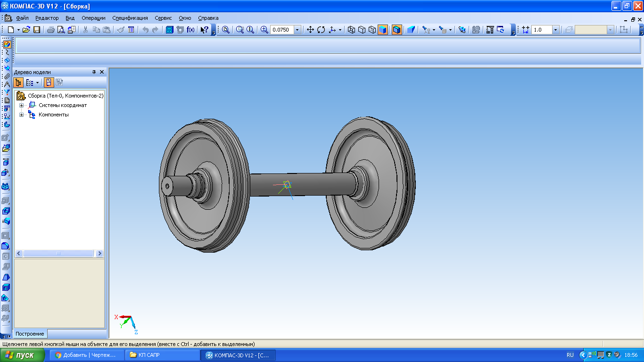The image size is (644, 362).
Task: Select the Сборка root tree item
Action: pos(66,96)
